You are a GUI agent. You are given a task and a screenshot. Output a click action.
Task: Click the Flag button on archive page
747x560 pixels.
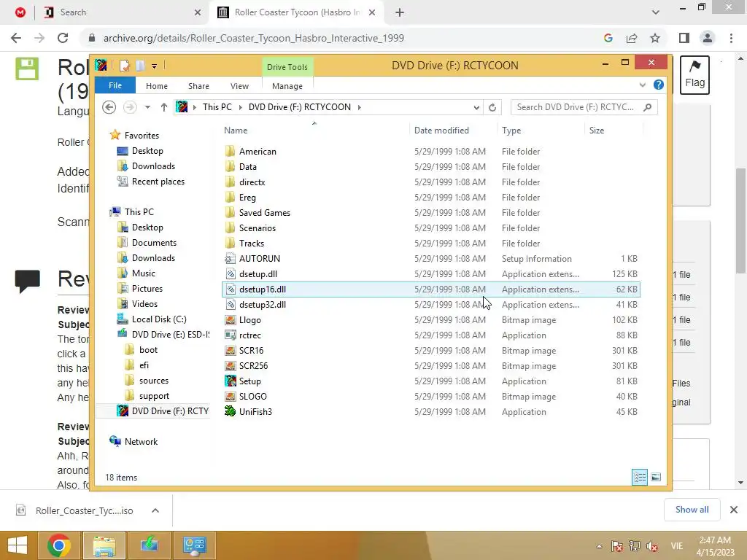694,75
